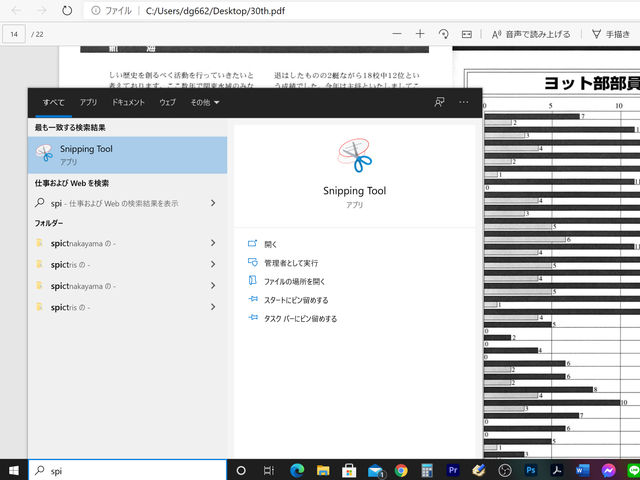Click the search feedback icon

[439, 102]
